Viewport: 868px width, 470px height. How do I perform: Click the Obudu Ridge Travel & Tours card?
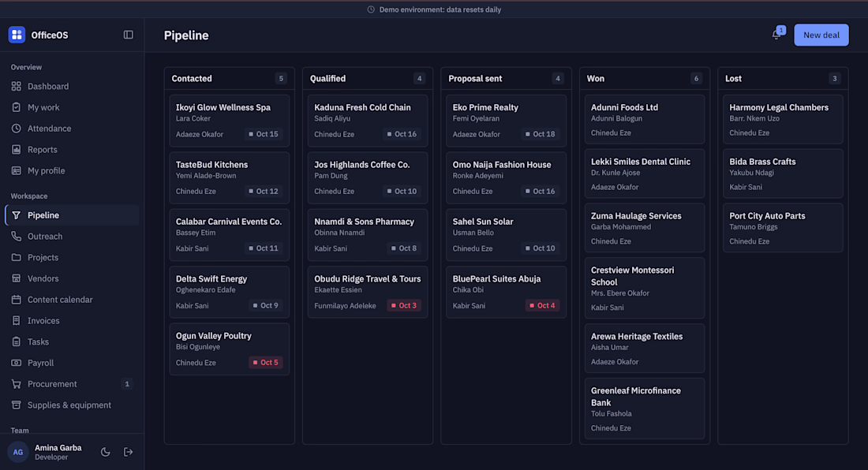coord(368,292)
